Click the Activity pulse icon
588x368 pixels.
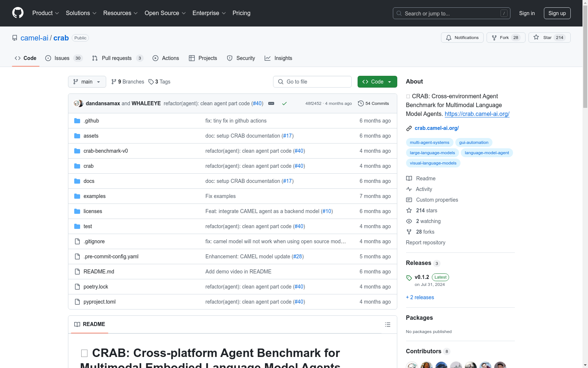(x=409, y=189)
